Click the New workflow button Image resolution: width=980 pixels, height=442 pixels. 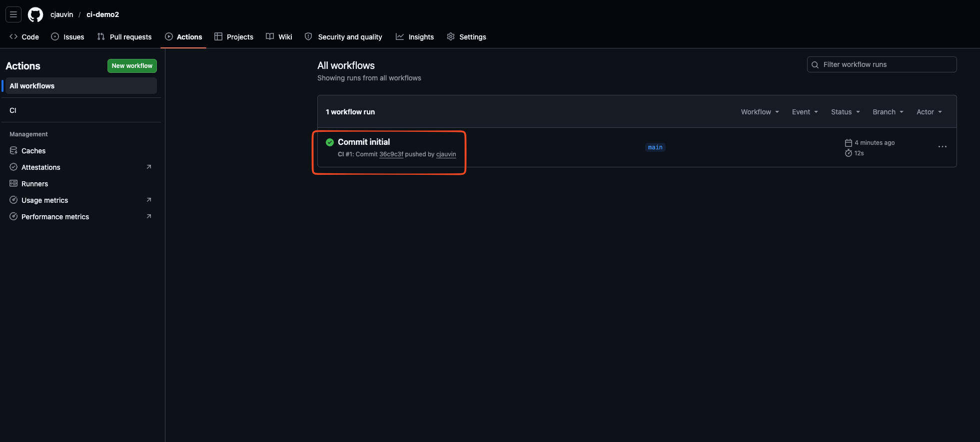click(x=132, y=66)
